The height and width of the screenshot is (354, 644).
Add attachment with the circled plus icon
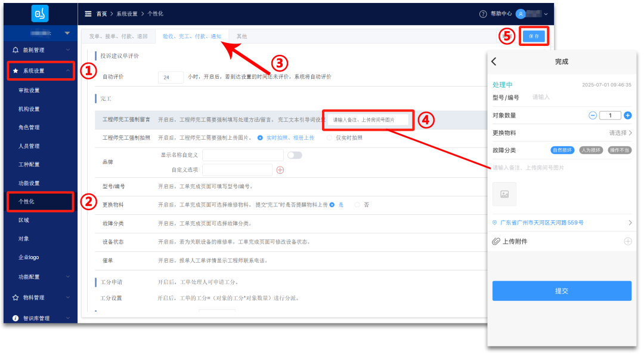[627, 241]
